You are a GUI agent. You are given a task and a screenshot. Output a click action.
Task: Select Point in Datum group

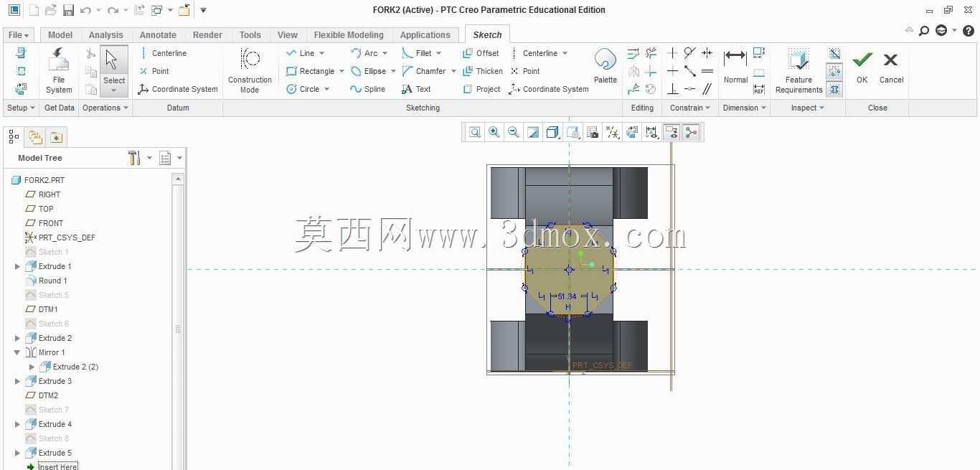click(x=154, y=71)
